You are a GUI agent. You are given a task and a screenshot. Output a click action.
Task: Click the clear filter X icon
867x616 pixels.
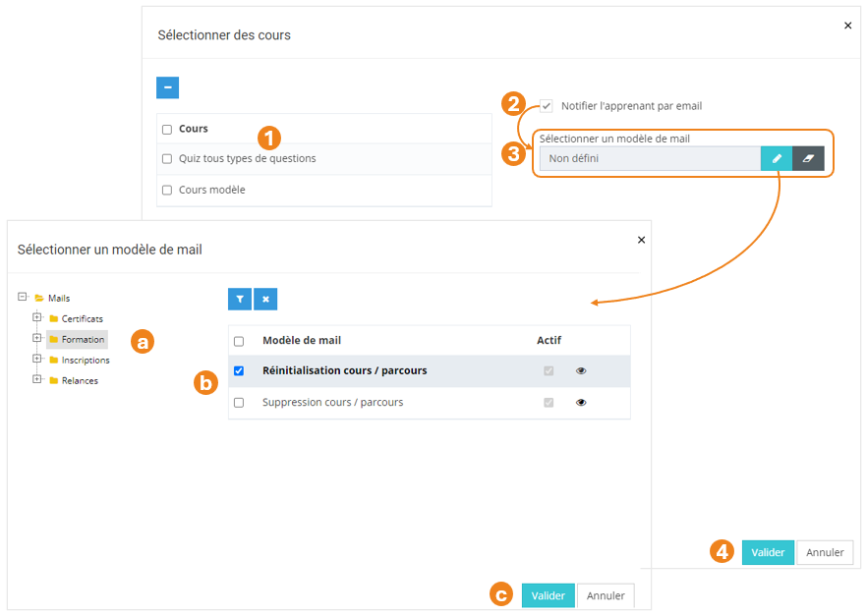(265, 299)
